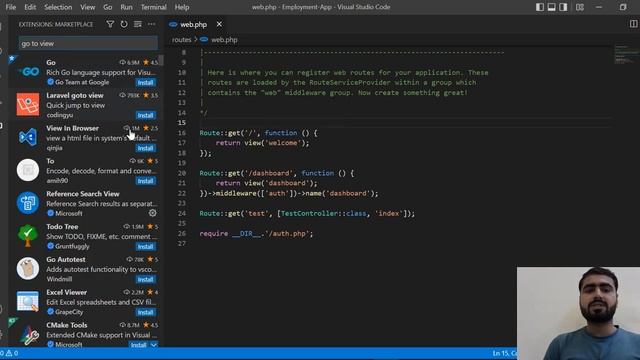Open the Go menu
This screenshot has width=640, height=360.
107,7
